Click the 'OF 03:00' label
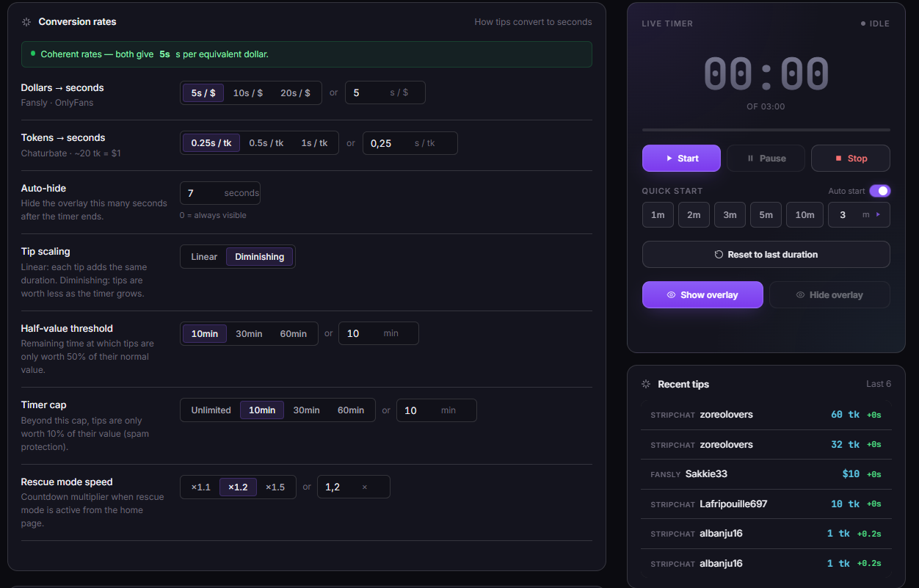This screenshot has height=588, width=919. [x=766, y=107]
